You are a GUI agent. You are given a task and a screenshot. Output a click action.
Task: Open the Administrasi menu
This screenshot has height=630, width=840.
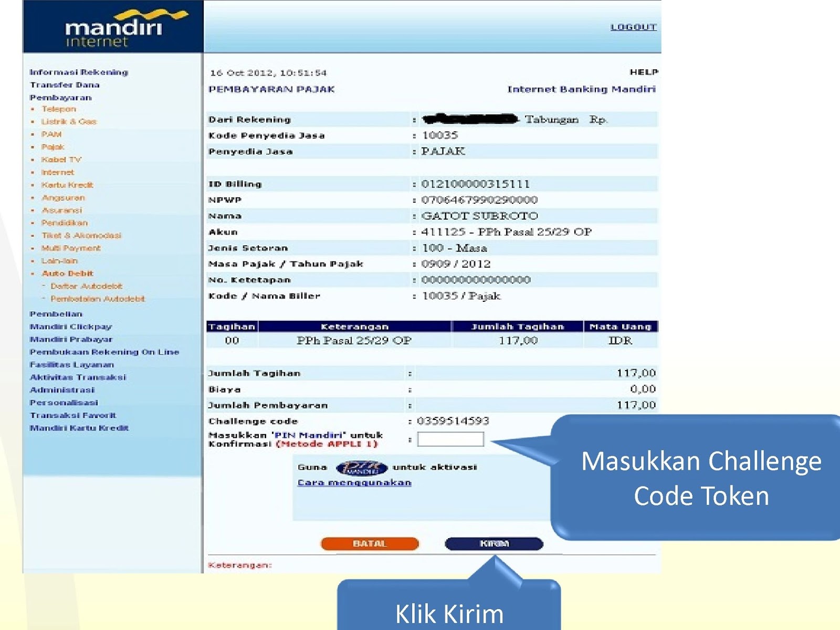(x=62, y=390)
